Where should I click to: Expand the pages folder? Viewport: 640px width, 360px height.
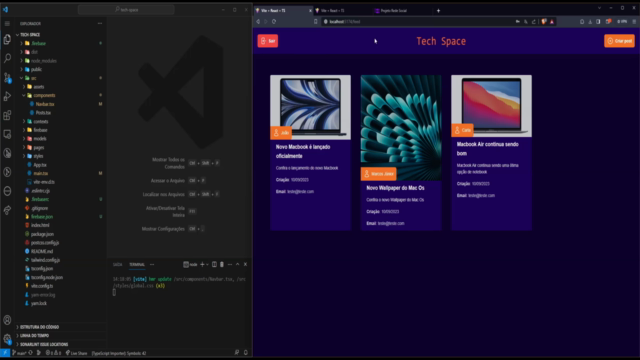coord(39,147)
